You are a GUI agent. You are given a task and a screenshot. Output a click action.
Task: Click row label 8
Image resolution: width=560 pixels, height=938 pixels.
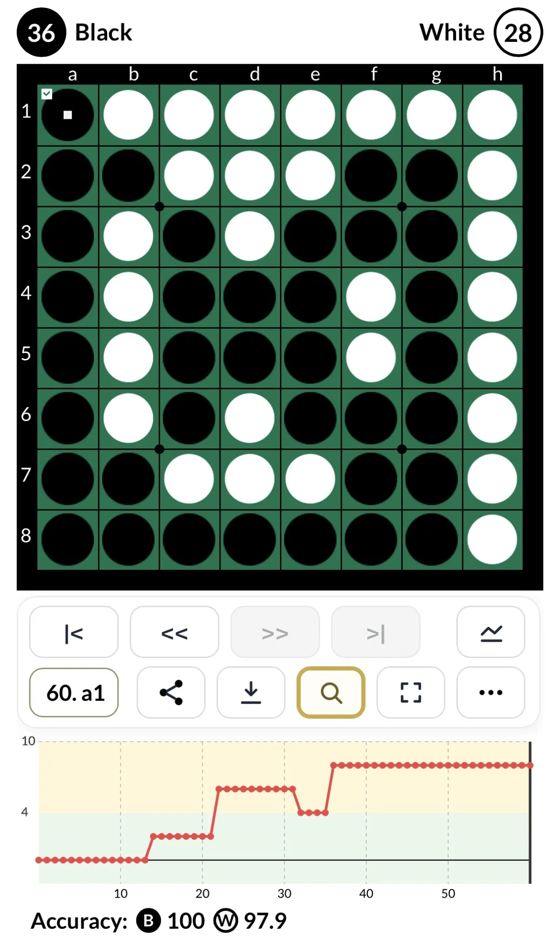pos(26,535)
